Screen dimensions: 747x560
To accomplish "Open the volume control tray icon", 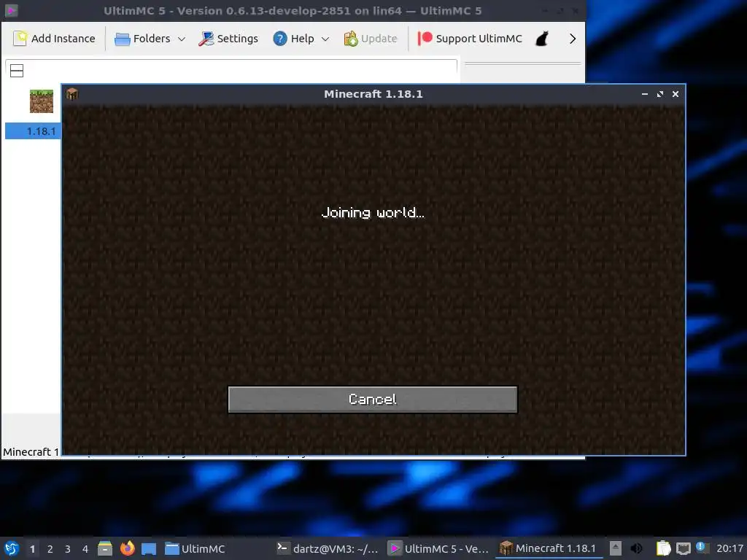I will pos(636,548).
